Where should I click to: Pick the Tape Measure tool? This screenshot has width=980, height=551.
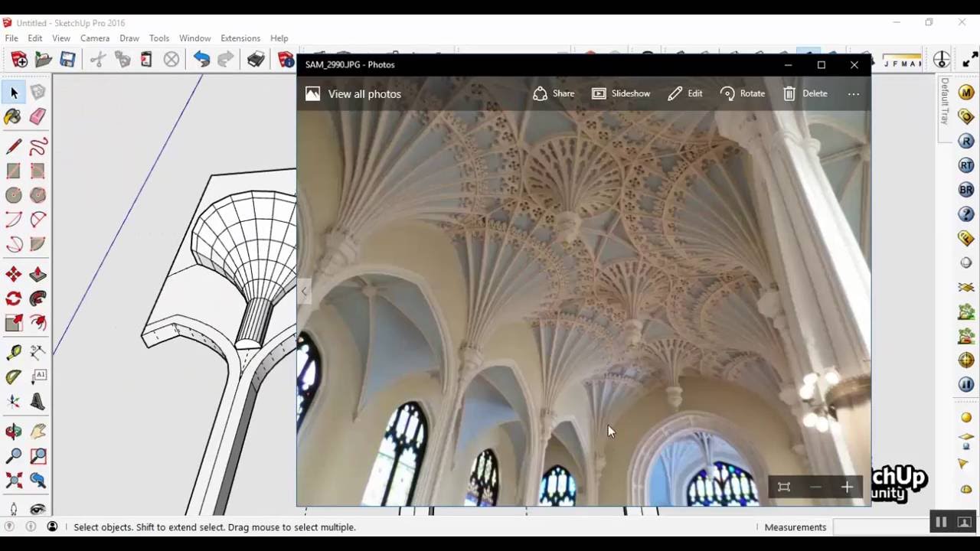14,353
